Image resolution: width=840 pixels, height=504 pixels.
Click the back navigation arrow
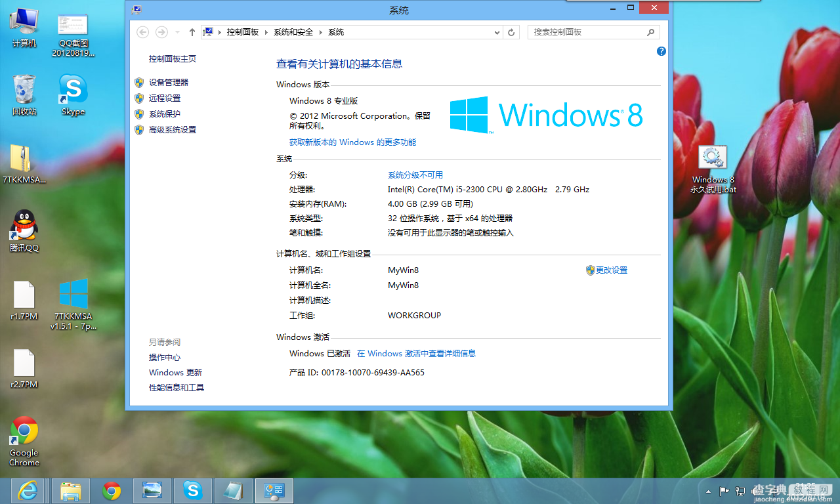(143, 31)
